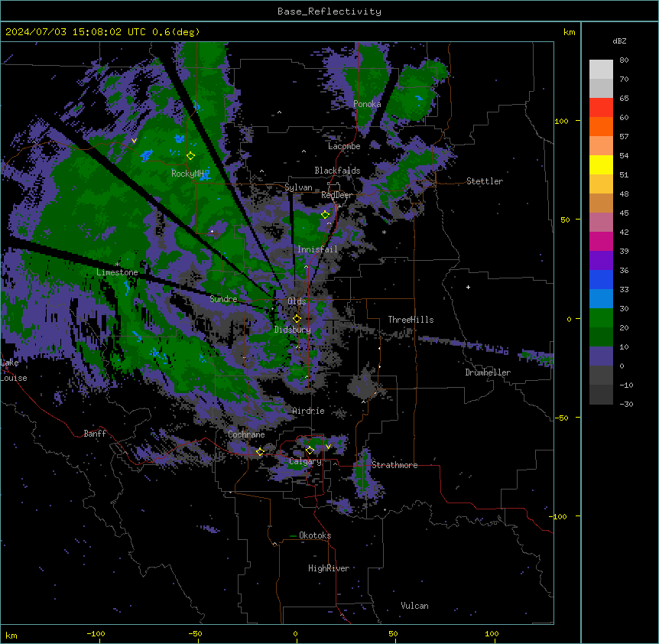Click the ThreeHills city label
This screenshot has width=659, height=644.
[411, 320]
